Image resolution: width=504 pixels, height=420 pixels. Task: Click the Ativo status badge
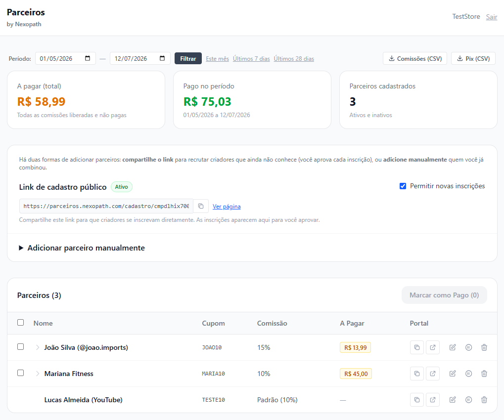click(122, 187)
